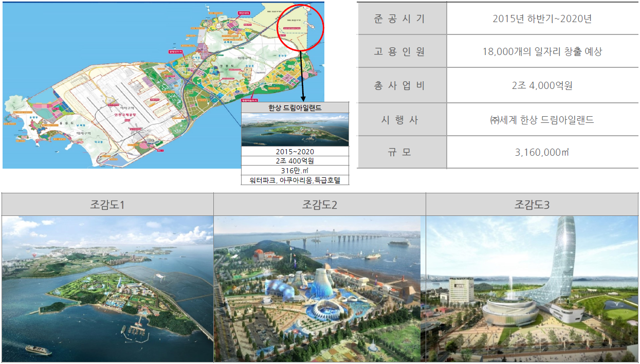Select the '규모' table header cell
This screenshot has height=364, width=640.
(401, 152)
